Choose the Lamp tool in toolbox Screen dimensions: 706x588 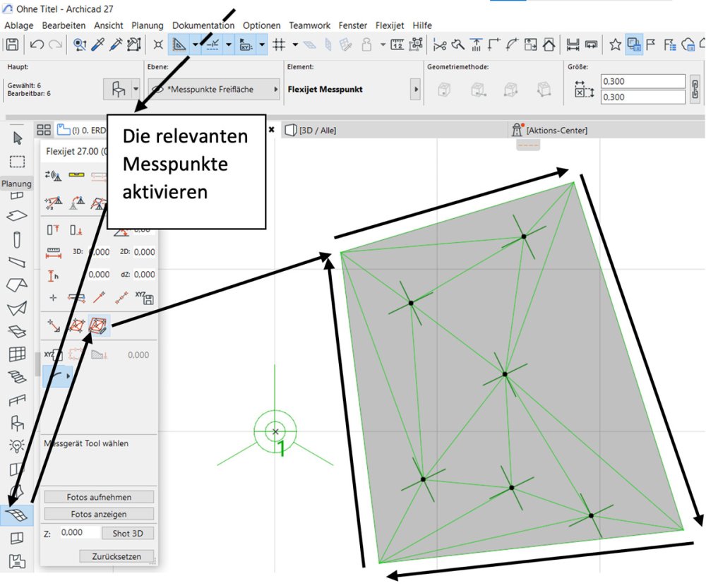(17, 445)
